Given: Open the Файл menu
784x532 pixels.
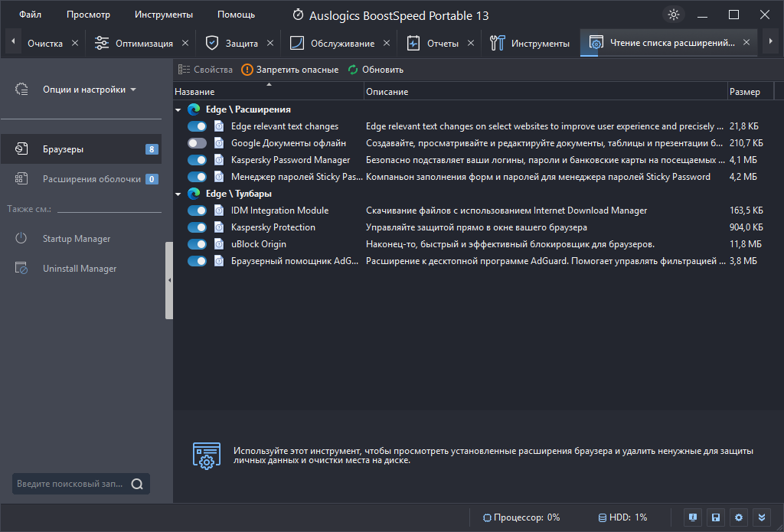Looking at the screenshot, I should [x=30, y=15].
